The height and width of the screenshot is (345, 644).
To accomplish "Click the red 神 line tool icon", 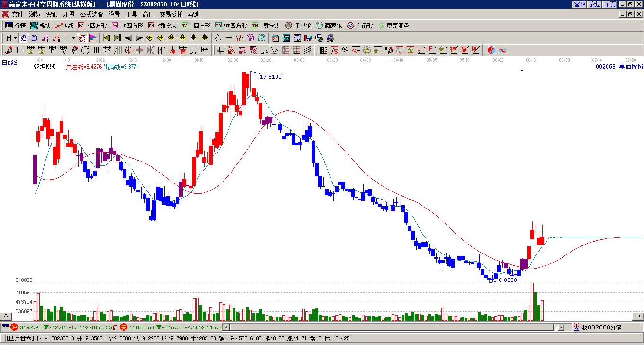I will pyautogui.click(x=172, y=50).
